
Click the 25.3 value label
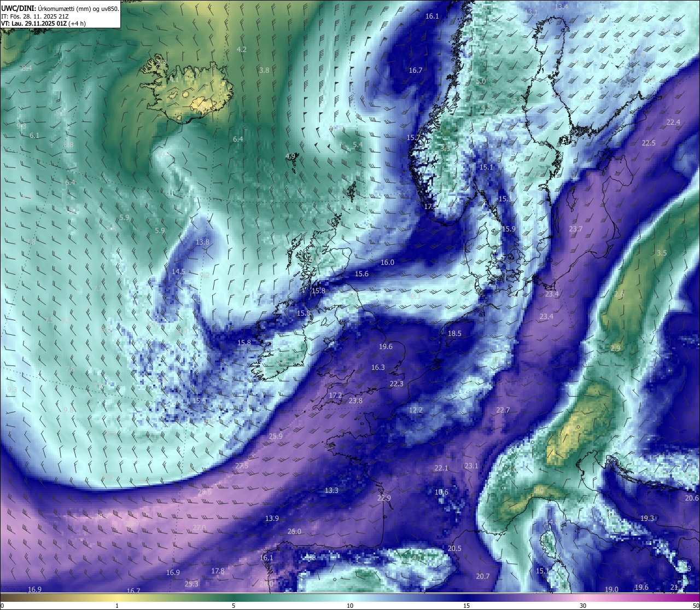pyautogui.click(x=191, y=584)
